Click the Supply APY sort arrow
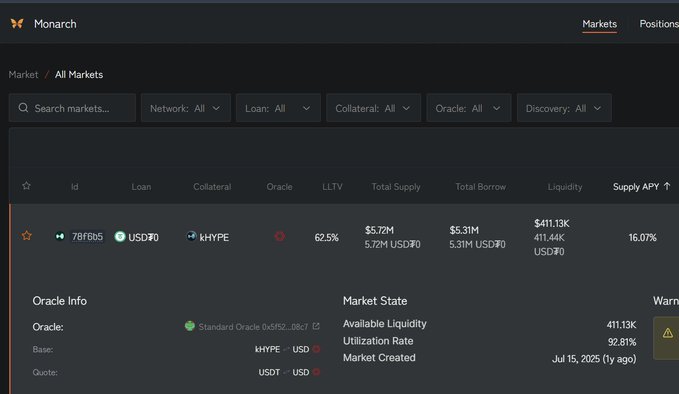 (667, 186)
